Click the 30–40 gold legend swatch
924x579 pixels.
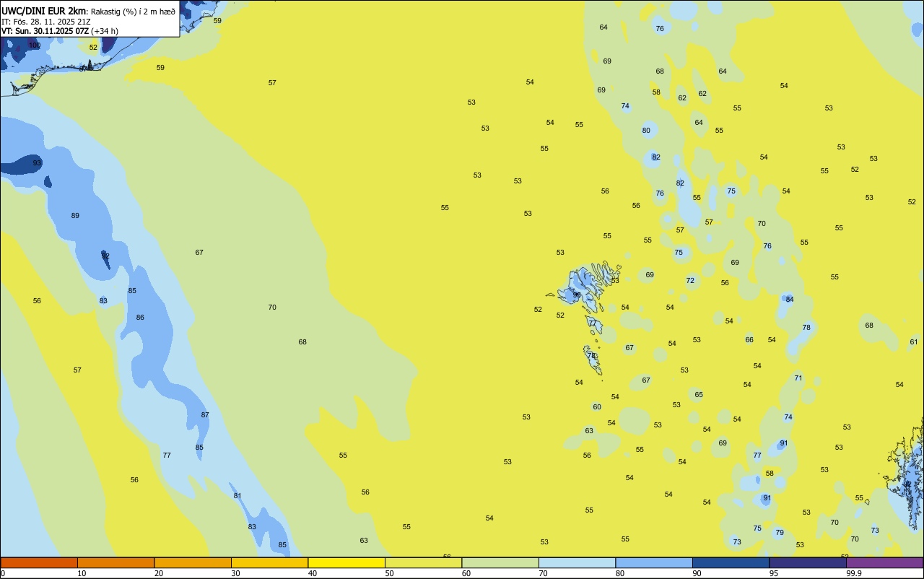click(269, 562)
